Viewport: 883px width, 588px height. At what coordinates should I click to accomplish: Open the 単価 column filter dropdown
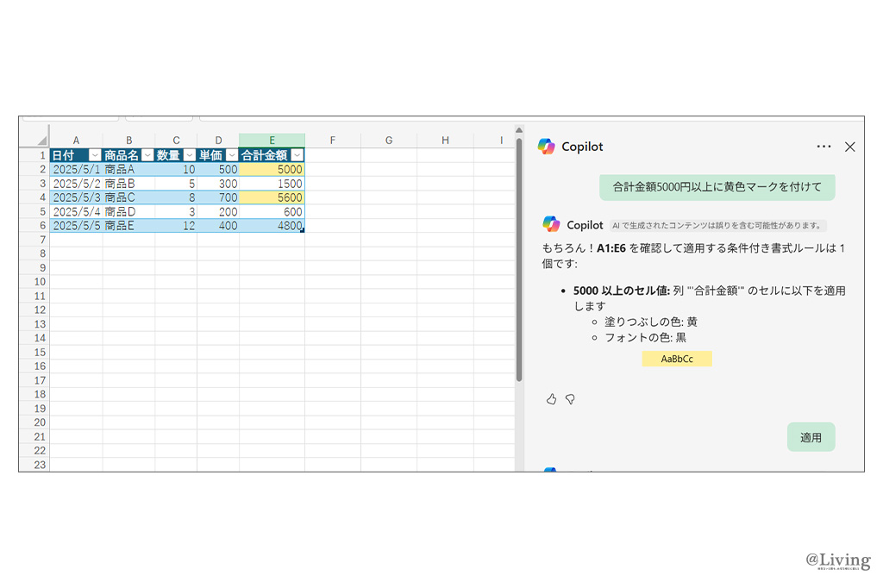[x=231, y=155]
